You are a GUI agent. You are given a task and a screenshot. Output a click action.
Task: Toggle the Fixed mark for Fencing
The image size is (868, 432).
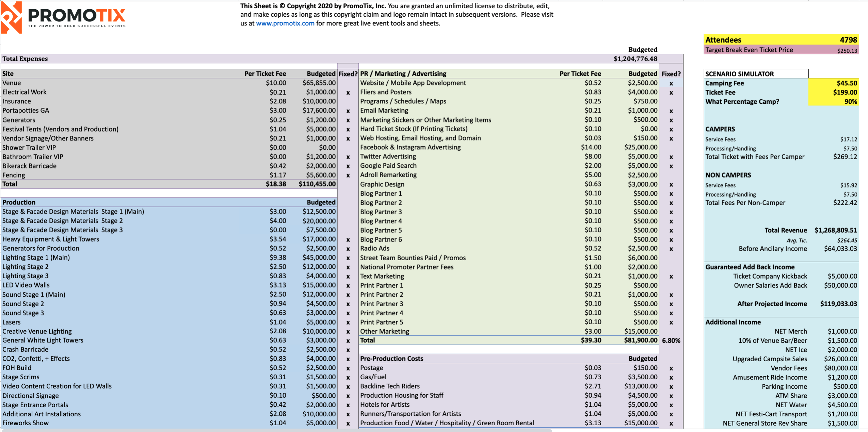(348, 175)
